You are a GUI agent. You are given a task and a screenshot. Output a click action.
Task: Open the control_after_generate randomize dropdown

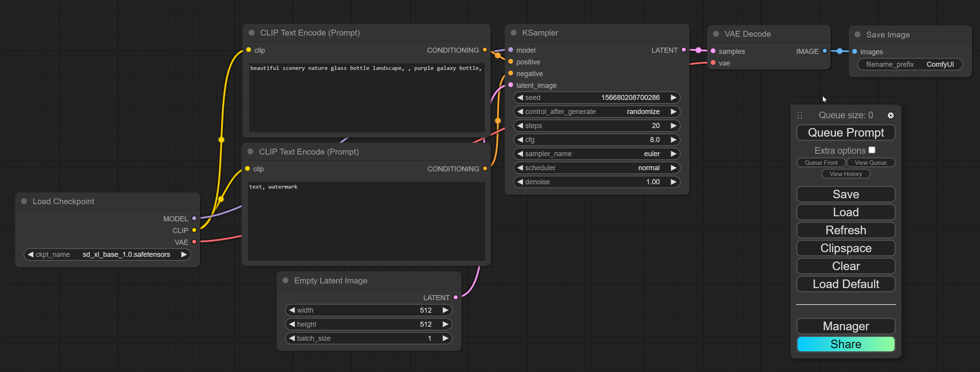(597, 112)
